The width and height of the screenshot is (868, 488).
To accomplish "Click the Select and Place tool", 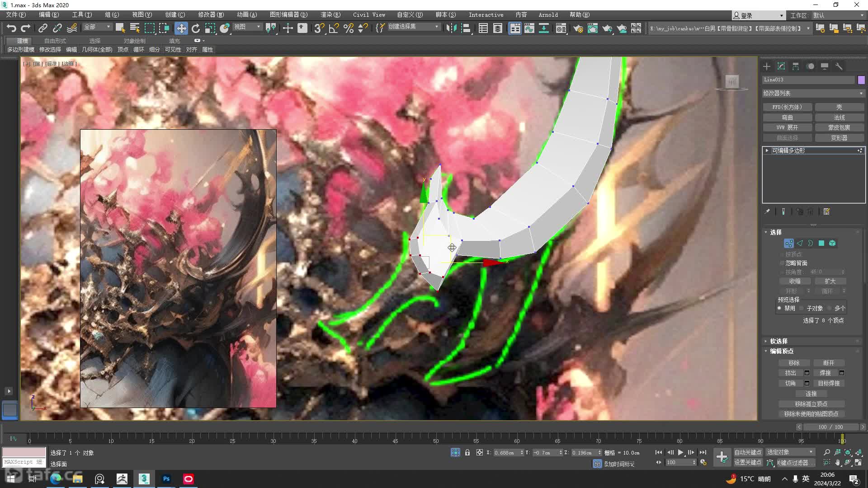I will (x=225, y=28).
